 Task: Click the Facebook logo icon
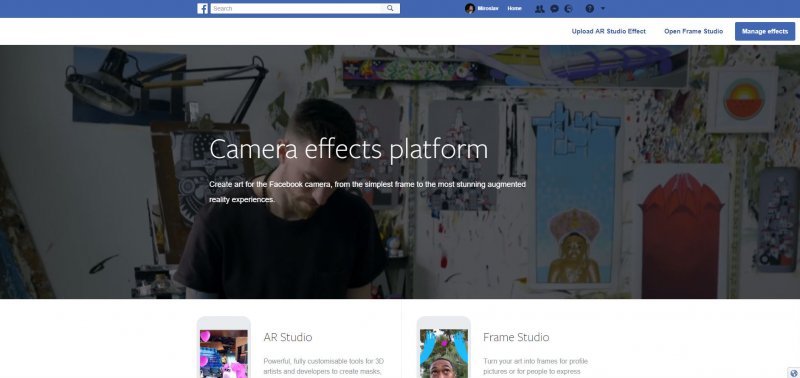click(x=203, y=9)
